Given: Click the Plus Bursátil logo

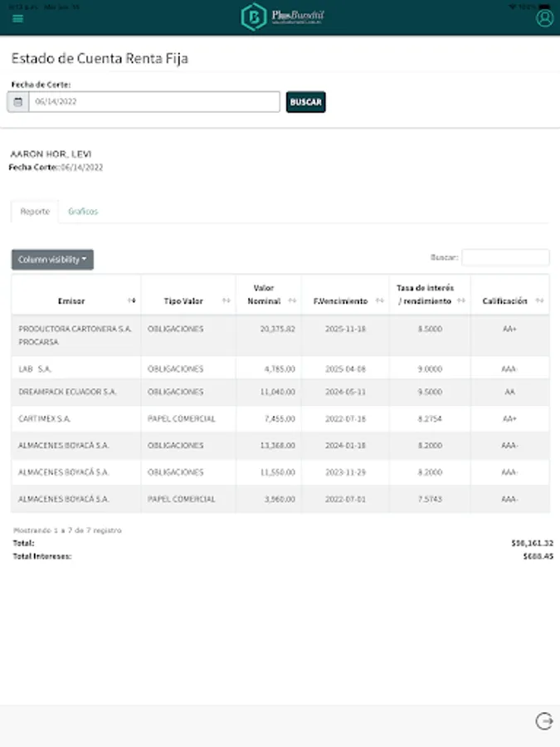Looking at the screenshot, I should tap(282, 17).
